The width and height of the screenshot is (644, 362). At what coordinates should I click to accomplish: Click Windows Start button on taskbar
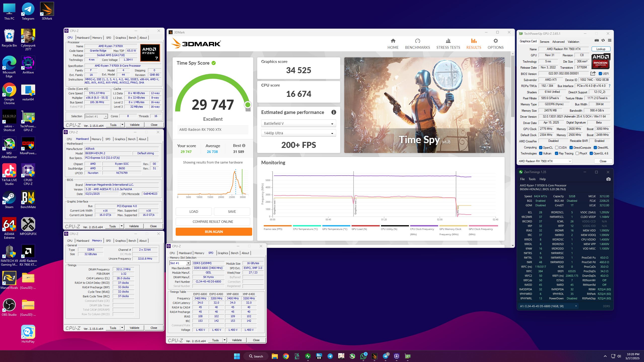click(x=237, y=356)
